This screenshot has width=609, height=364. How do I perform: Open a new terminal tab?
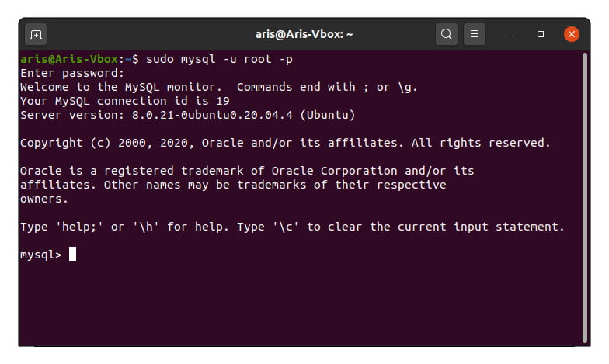[x=36, y=34]
